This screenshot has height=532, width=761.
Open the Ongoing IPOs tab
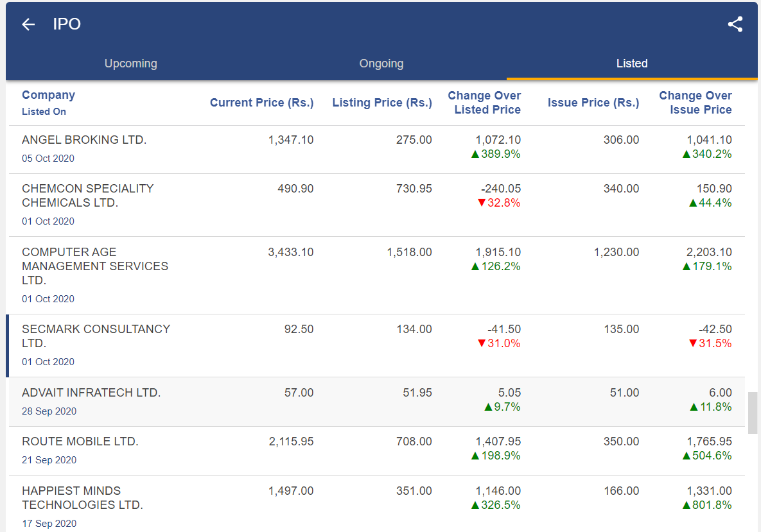point(381,64)
